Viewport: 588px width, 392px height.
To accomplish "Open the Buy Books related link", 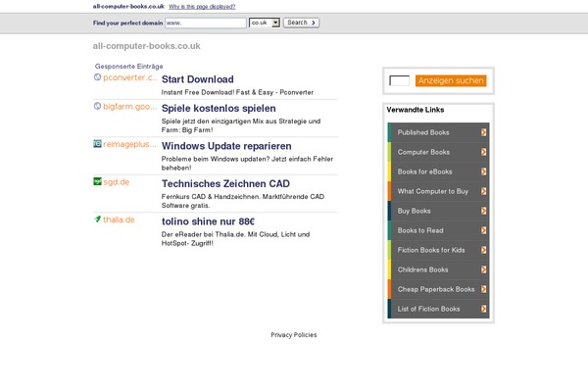I will (414, 211).
